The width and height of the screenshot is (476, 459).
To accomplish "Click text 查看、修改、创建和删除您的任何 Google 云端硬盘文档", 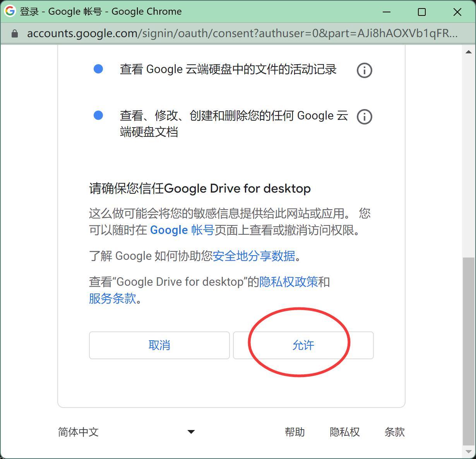I will click(x=234, y=124).
